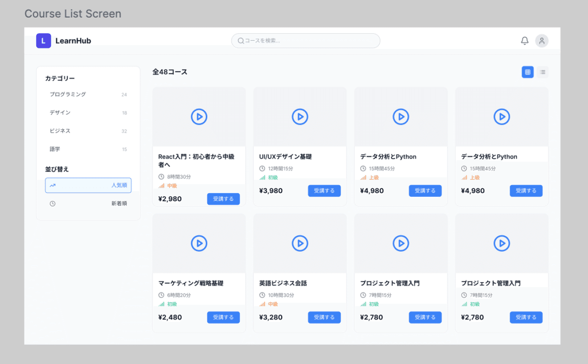Switch to grid view
Image resolution: width=588 pixels, height=364 pixels.
coord(527,72)
